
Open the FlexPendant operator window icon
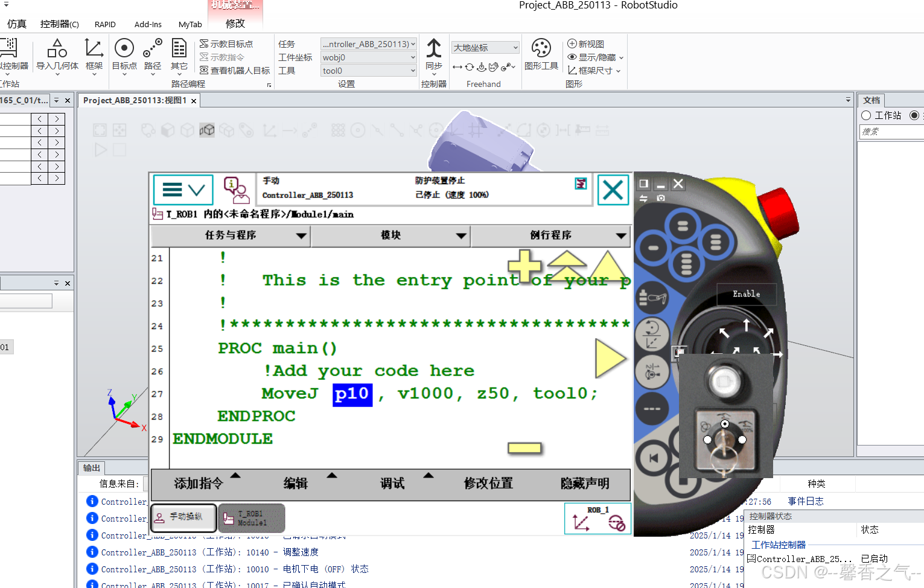tap(237, 190)
